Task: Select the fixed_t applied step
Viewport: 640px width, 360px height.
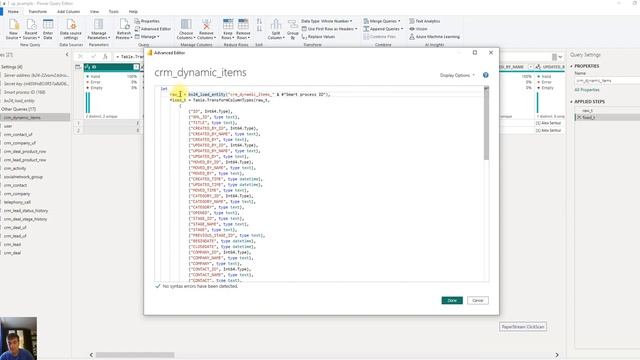Action: (607, 117)
